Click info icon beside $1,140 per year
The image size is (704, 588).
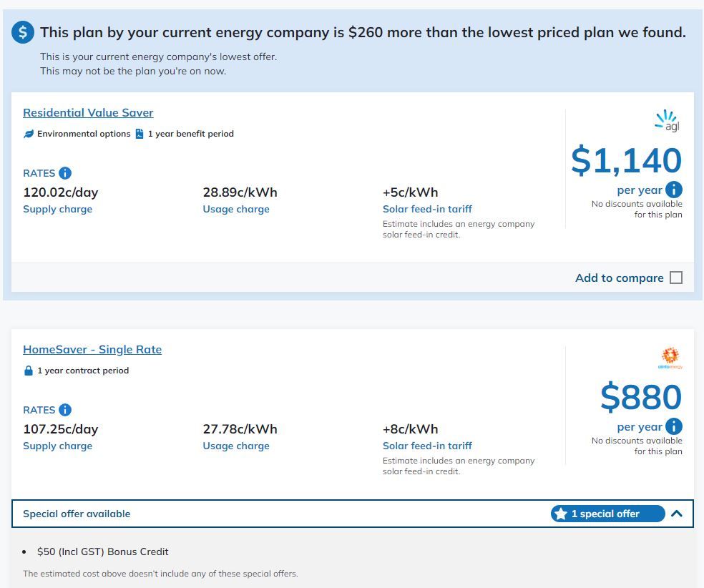point(673,190)
